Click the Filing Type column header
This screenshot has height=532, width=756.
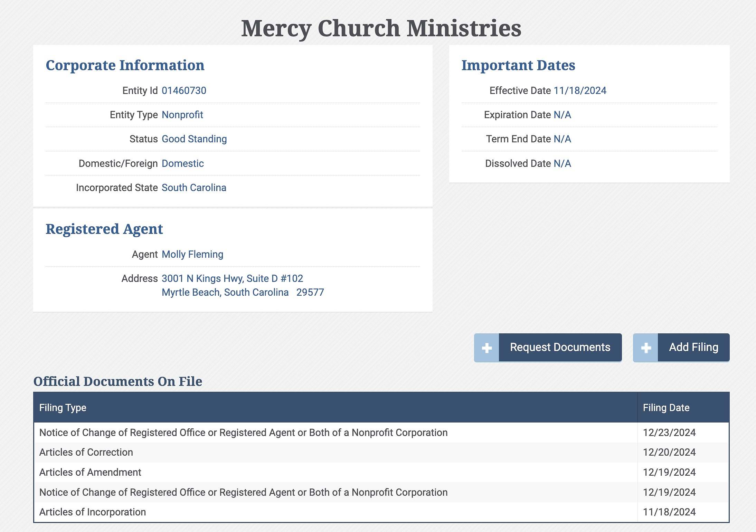[63, 408]
